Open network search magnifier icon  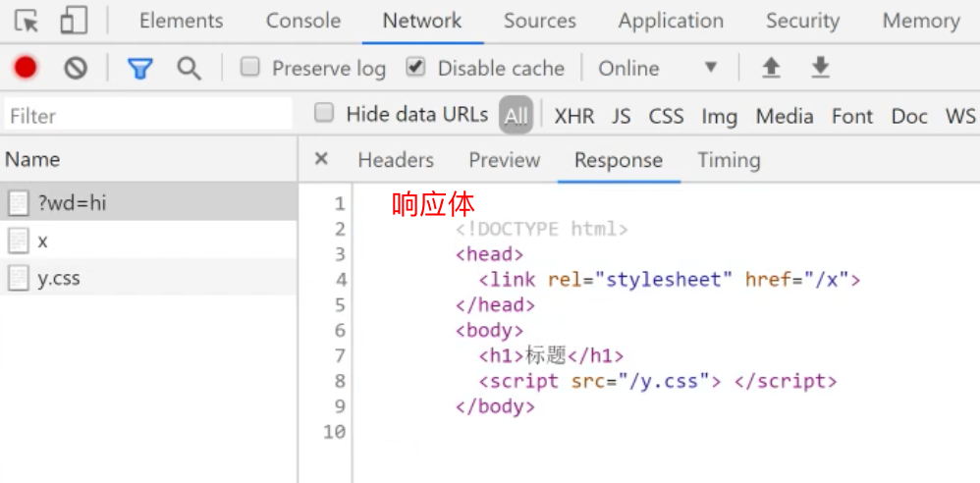coord(189,68)
